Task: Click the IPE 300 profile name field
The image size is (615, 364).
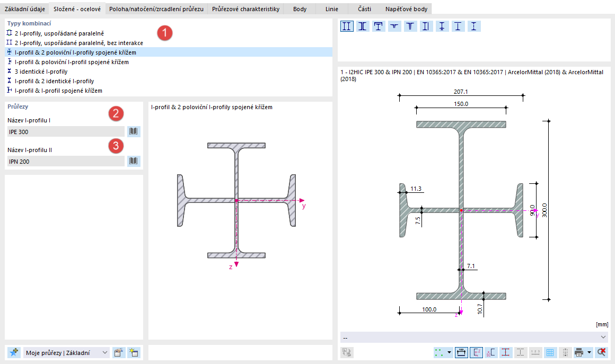Action: coord(66,131)
